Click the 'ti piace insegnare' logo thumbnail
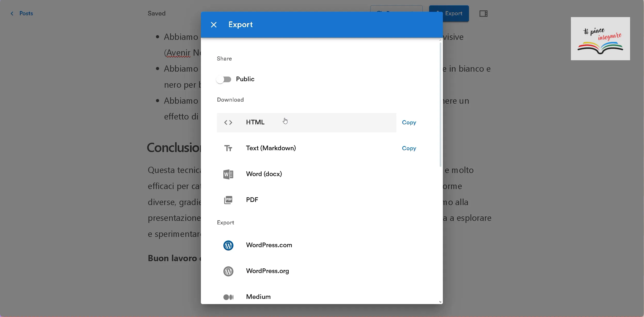Screen dimensions: 644x317 [x=600, y=39]
